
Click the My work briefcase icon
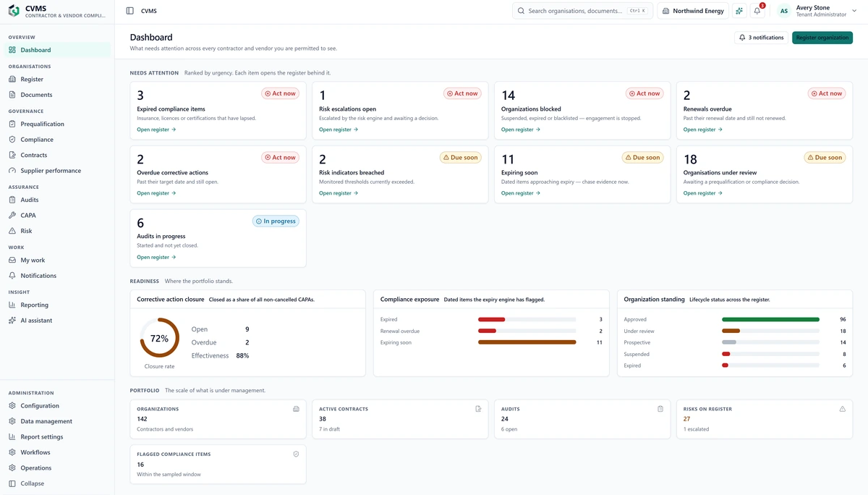(12, 260)
